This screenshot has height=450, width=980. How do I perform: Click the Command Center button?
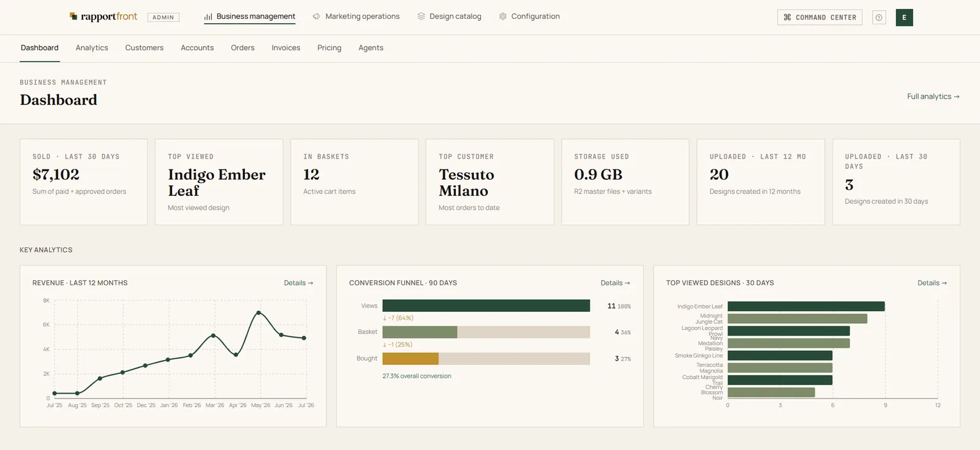coord(820,17)
